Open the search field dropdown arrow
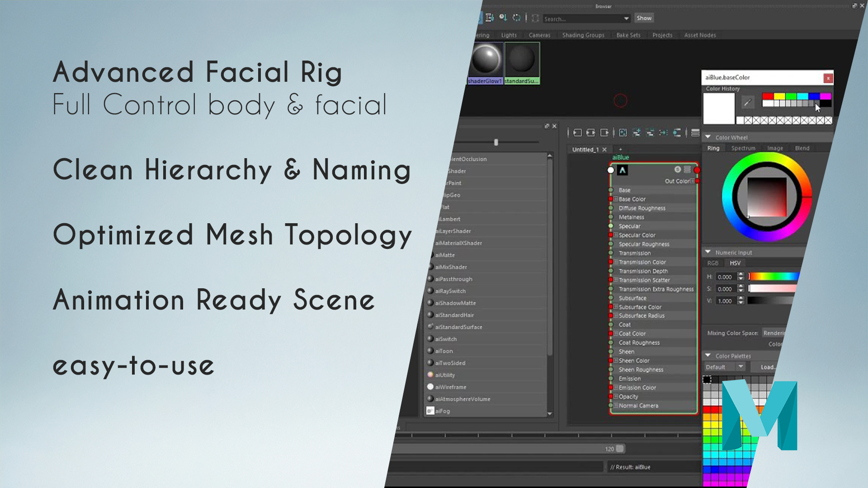The width and height of the screenshot is (868, 488). point(626,19)
